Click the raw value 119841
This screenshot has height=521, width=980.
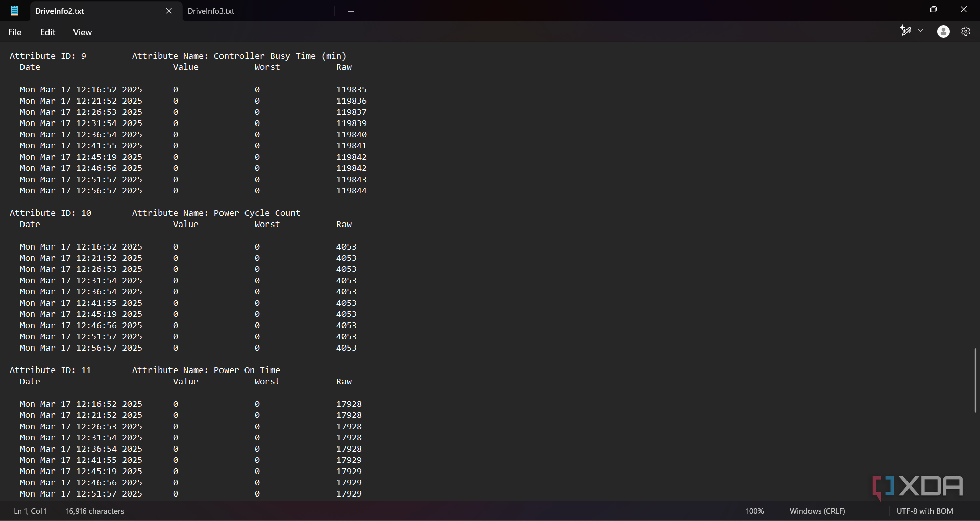pos(351,146)
